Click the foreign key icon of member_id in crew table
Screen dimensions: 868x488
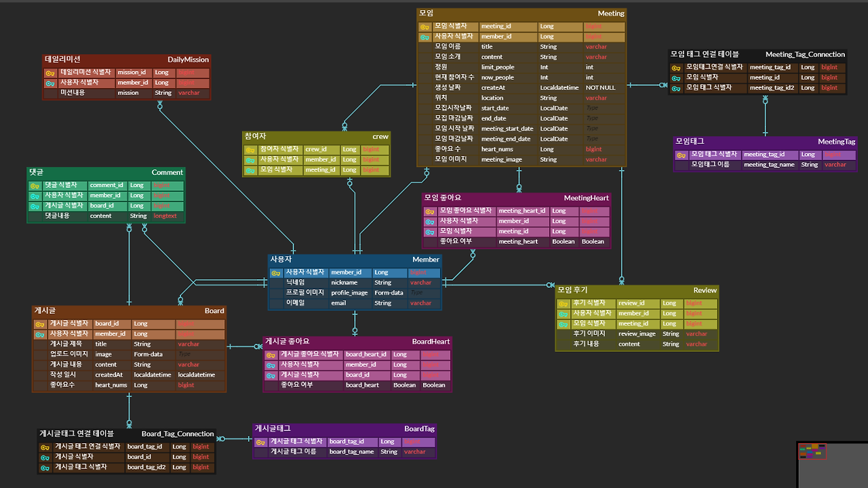click(x=250, y=160)
